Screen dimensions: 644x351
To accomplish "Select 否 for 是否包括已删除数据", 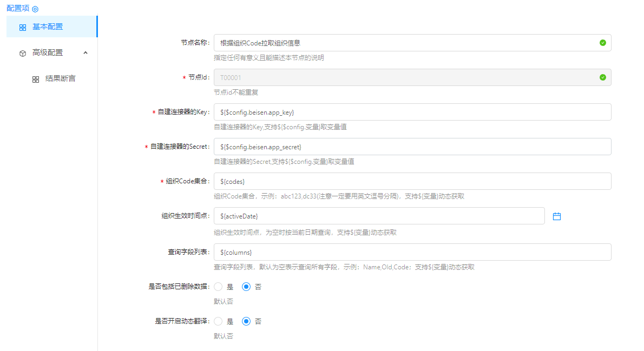I will (x=246, y=287).
